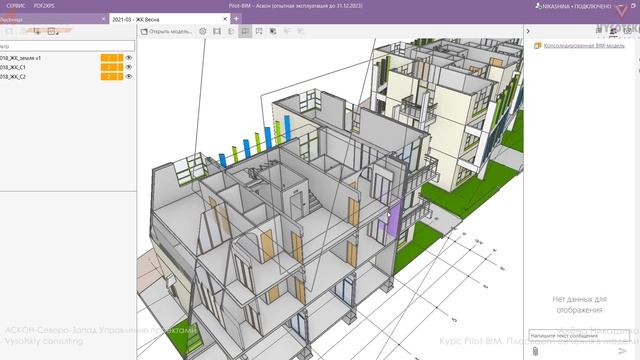Click the filter field in model tree

(67, 46)
